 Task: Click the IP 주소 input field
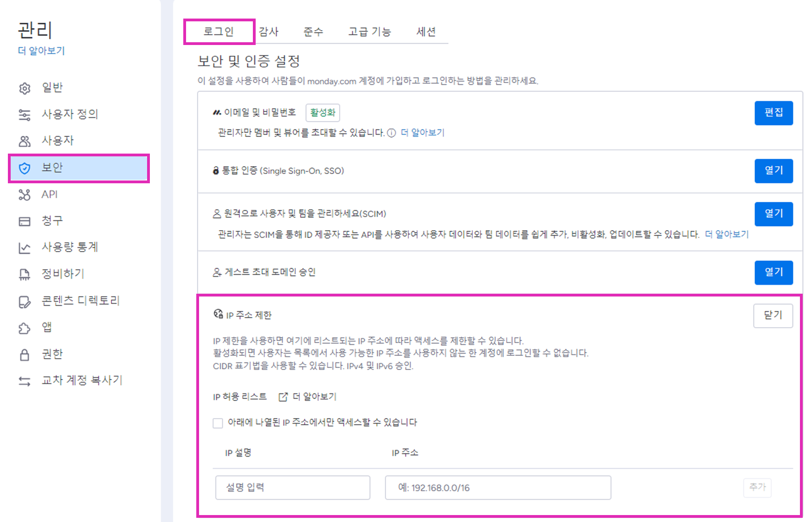tap(497, 488)
